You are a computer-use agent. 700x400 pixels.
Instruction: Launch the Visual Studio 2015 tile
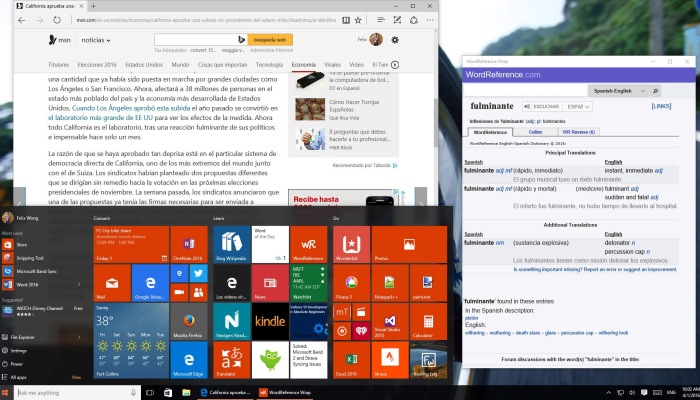click(x=390, y=321)
